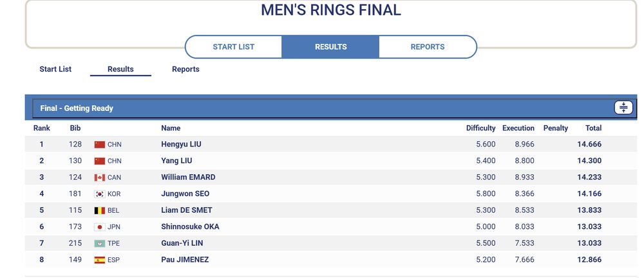The height and width of the screenshot is (278, 644).
Task: Click Korea flag next to Jungwon SEO
Action: click(x=100, y=194)
